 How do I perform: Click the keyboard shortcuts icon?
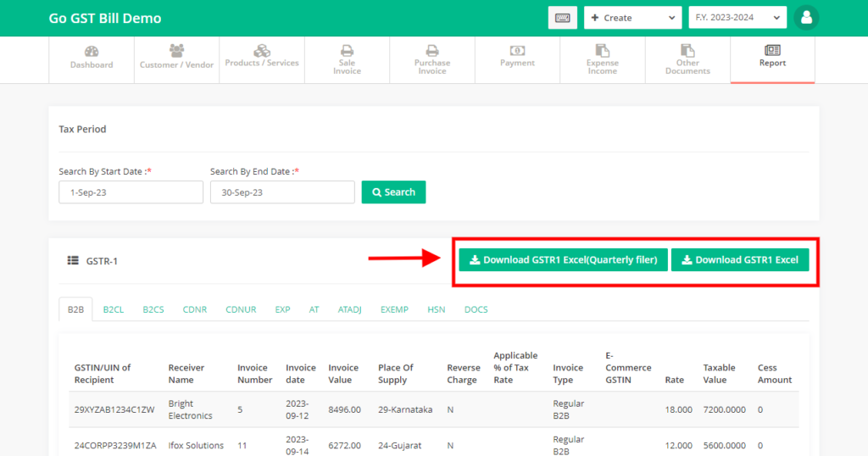click(563, 18)
